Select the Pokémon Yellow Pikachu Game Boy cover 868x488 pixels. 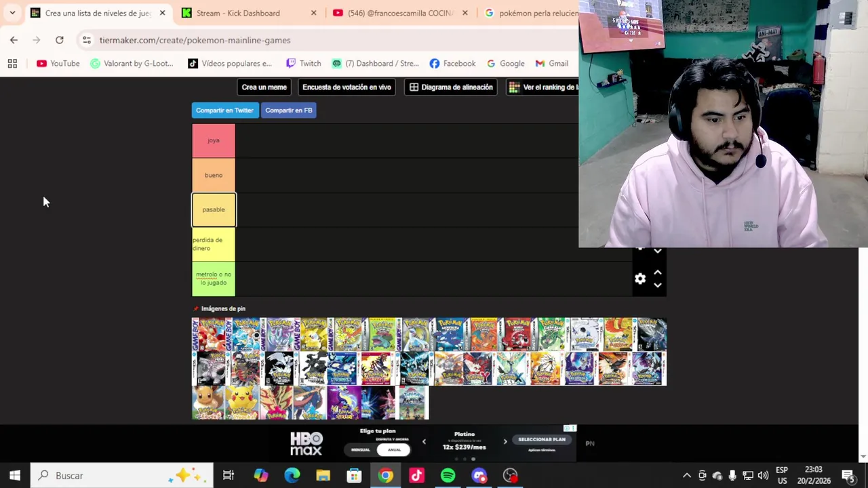311,335
